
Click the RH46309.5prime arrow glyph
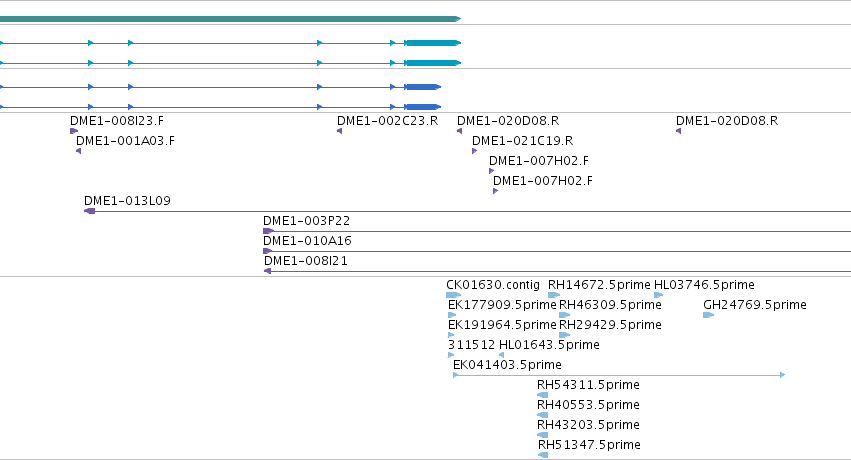coord(564,315)
